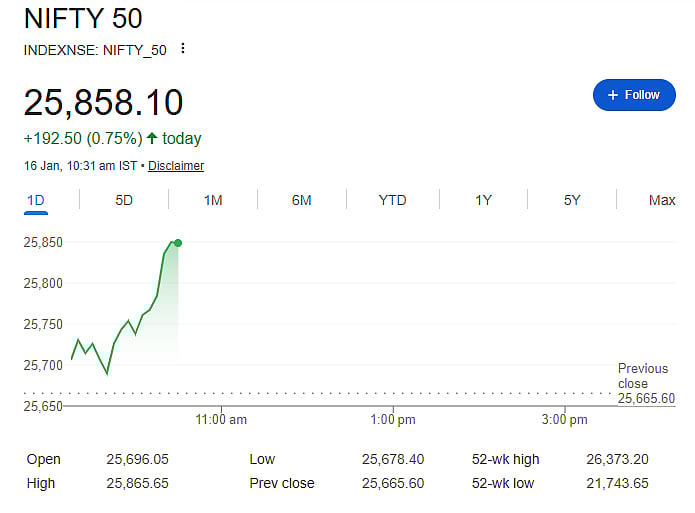Click the green current price dot on chart

[178, 243]
